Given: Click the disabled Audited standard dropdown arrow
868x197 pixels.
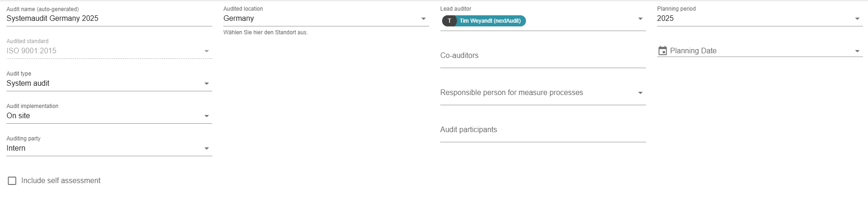Looking at the screenshot, I should (207, 51).
